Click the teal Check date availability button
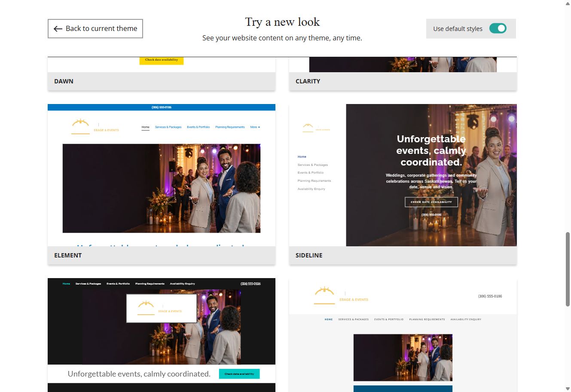Image resolution: width=571 pixels, height=392 pixels. 239,374
